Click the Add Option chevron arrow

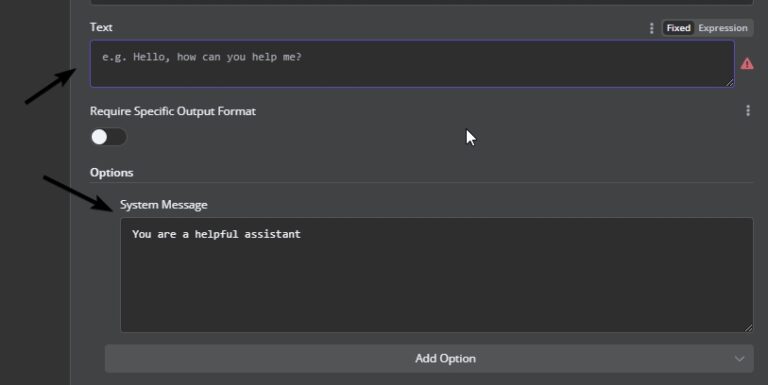(x=740, y=359)
